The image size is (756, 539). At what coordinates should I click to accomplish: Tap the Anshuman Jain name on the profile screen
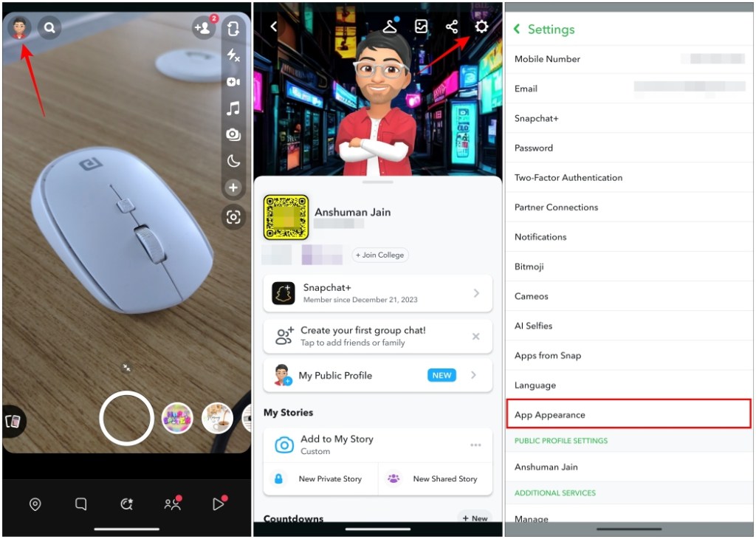pos(352,212)
